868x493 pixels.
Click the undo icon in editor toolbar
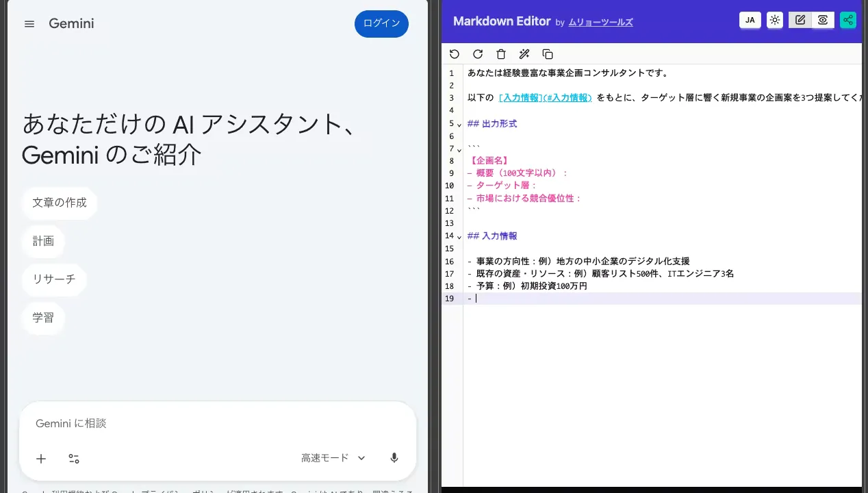[x=455, y=54]
